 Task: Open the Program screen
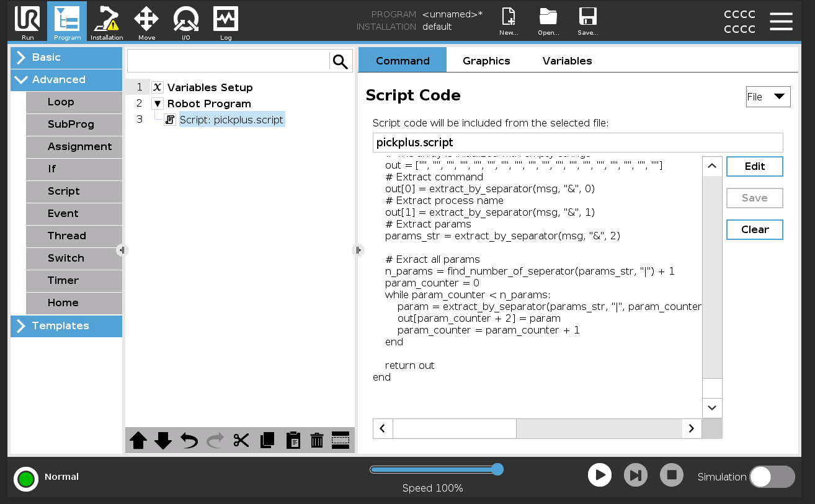(67, 22)
